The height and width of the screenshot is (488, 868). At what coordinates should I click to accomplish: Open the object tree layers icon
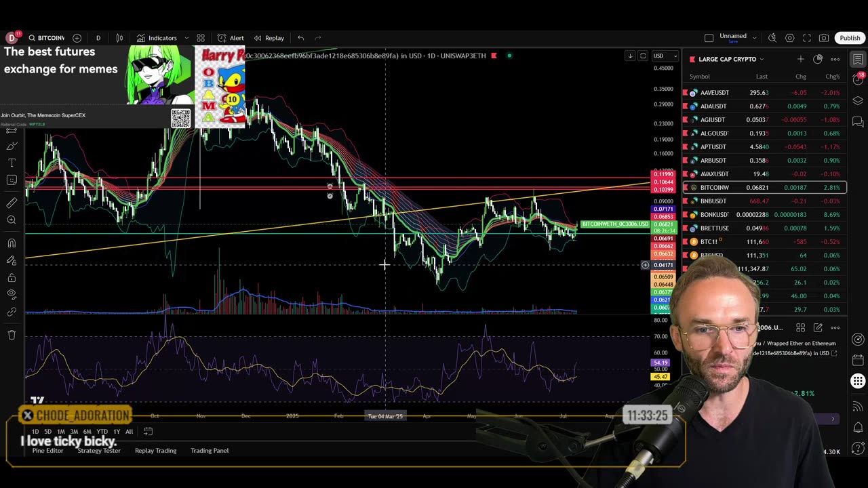coord(858,101)
